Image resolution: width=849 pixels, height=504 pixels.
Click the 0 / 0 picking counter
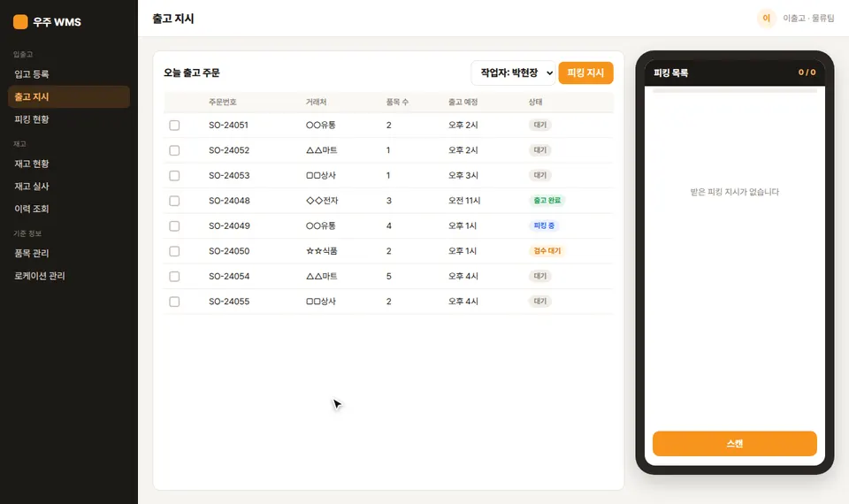pyautogui.click(x=807, y=72)
